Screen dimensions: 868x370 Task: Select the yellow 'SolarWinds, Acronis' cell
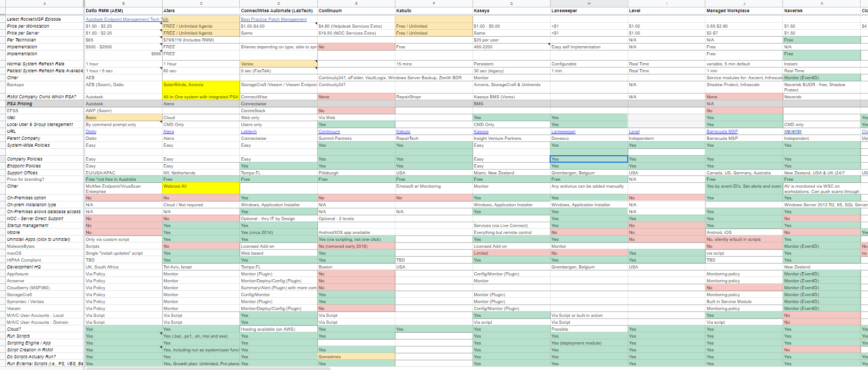(201, 87)
